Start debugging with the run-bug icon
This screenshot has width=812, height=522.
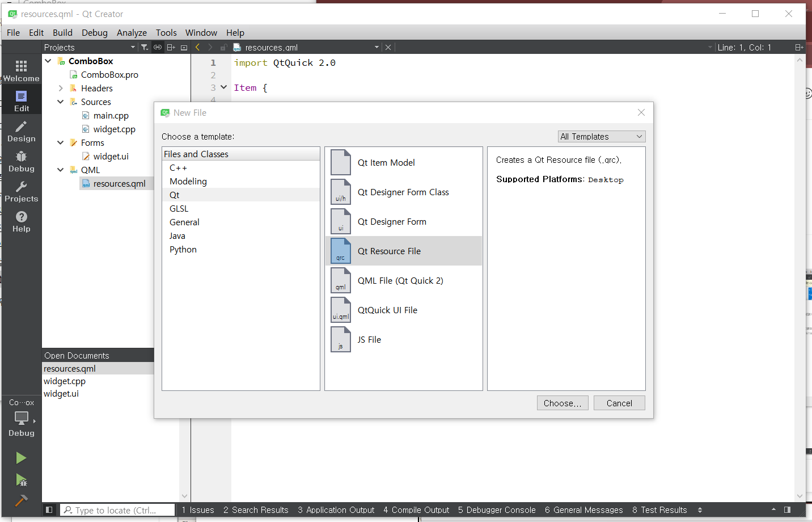(x=21, y=481)
